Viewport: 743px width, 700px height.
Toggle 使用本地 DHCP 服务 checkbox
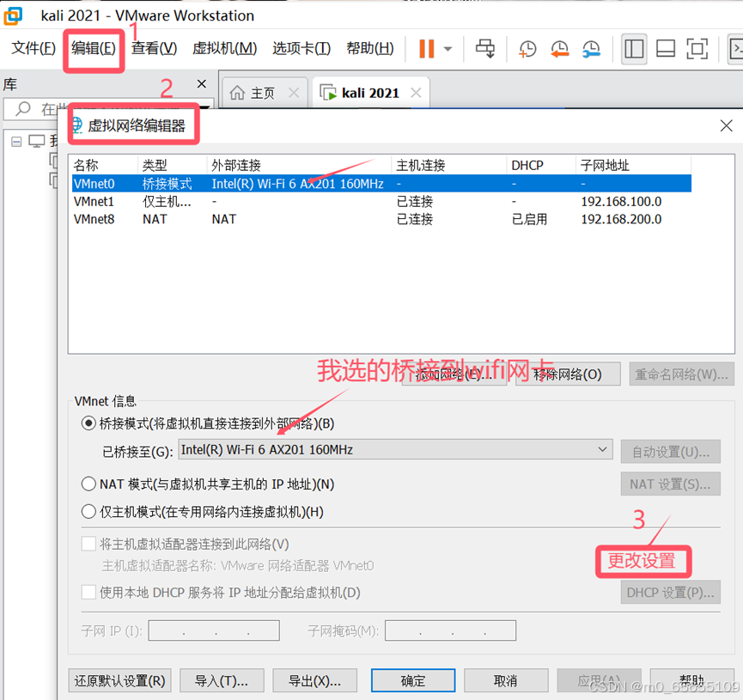(88, 592)
